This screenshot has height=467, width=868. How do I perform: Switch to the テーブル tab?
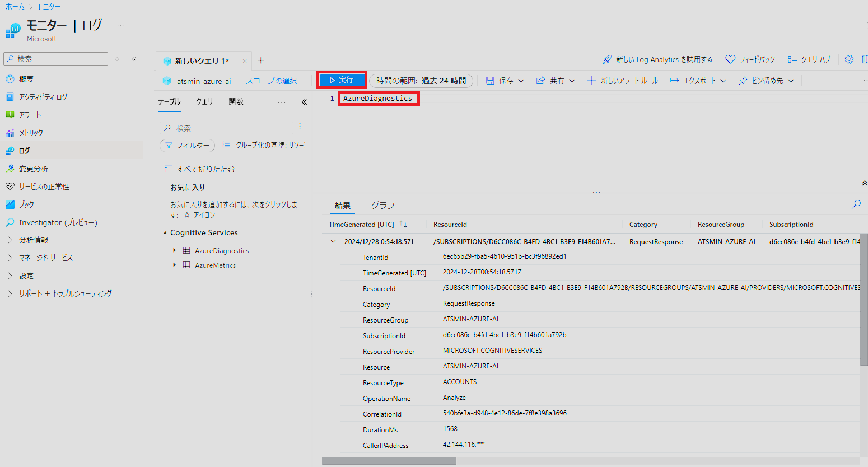pos(169,102)
